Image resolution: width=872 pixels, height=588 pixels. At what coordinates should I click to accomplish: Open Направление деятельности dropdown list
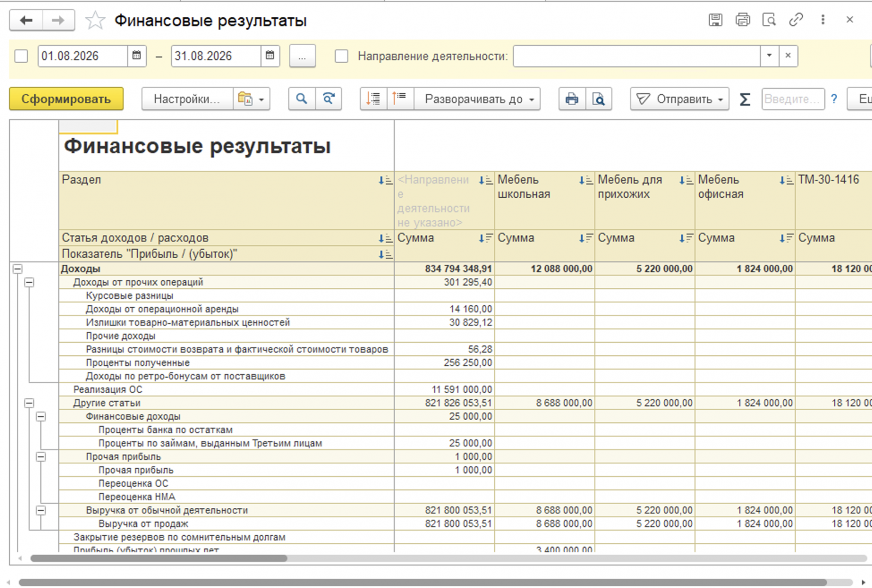769,56
